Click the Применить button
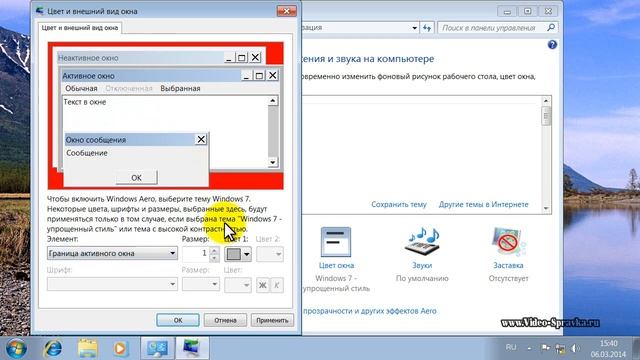Screen dimensions: 640x360 (x=272, y=320)
